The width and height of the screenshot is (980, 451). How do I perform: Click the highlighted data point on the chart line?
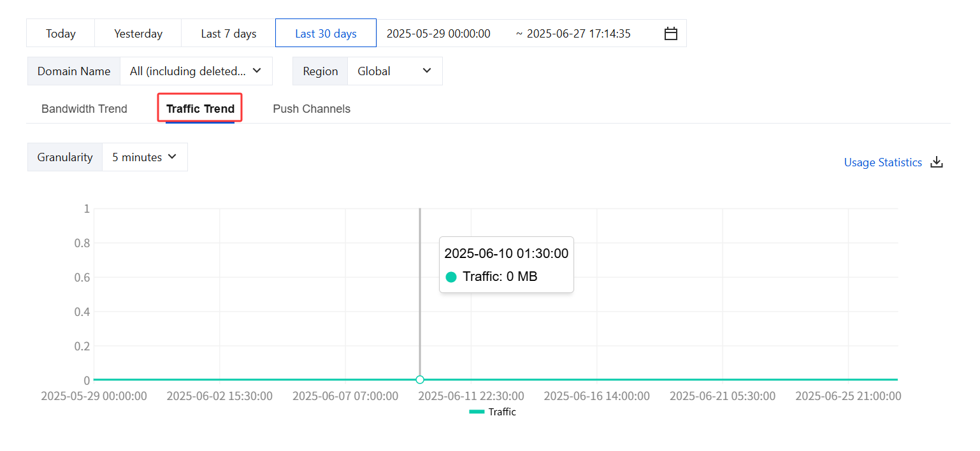coord(420,380)
